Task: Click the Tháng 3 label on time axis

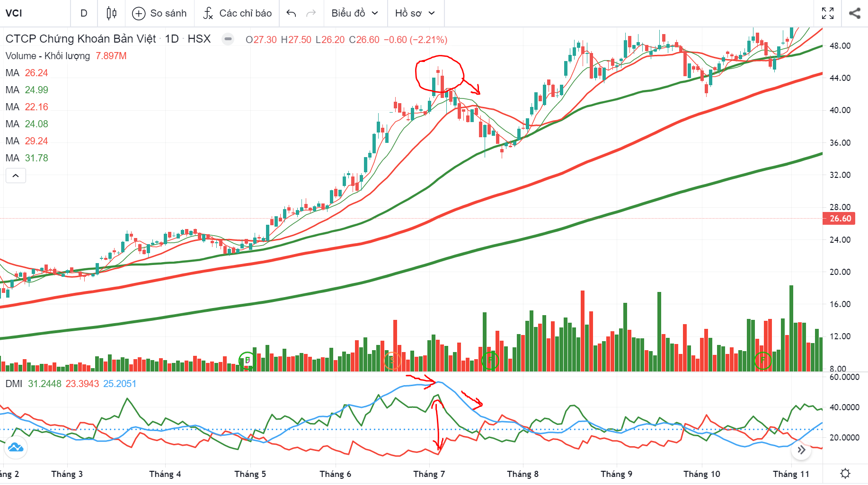Action: (67, 474)
